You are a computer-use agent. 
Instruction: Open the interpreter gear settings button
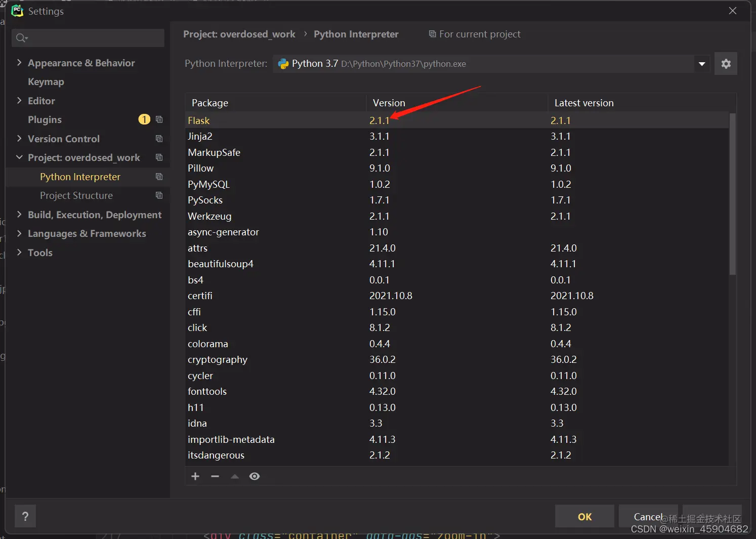click(x=726, y=64)
